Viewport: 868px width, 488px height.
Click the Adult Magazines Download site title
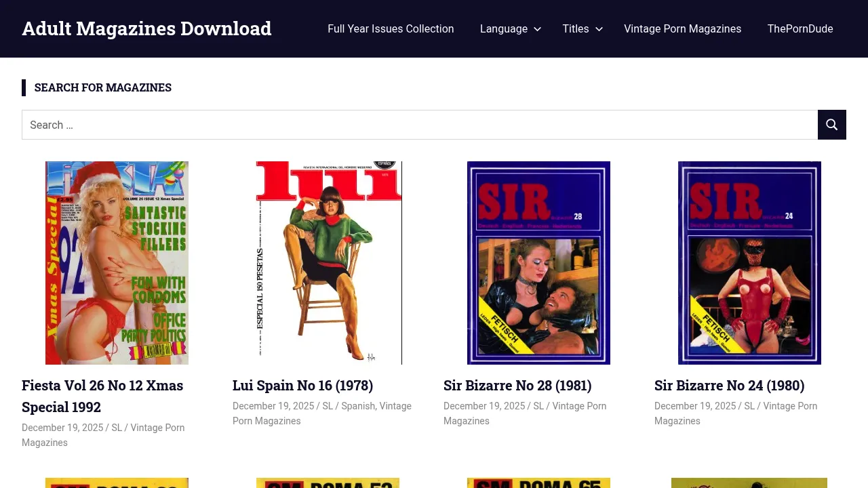point(146,28)
